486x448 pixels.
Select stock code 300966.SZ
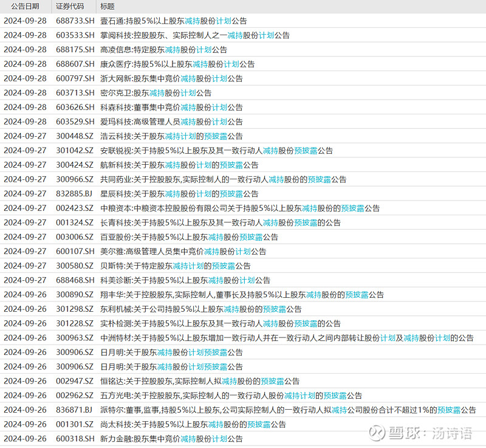click(x=74, y=179)
